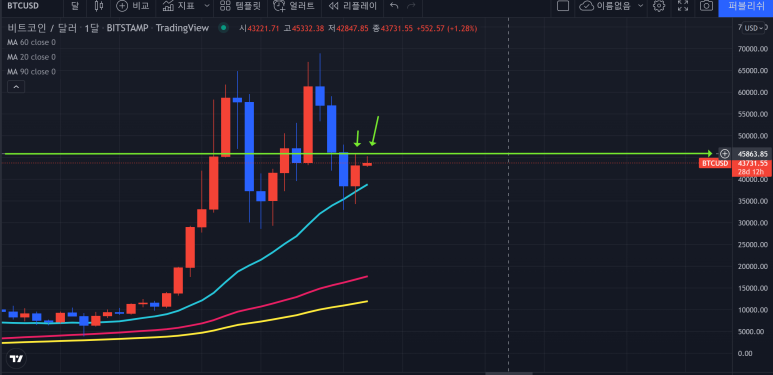Screen dimensions: 773x375
Task: Click the +552.57 (+1.28%) change value
Action: pos(447,29)
